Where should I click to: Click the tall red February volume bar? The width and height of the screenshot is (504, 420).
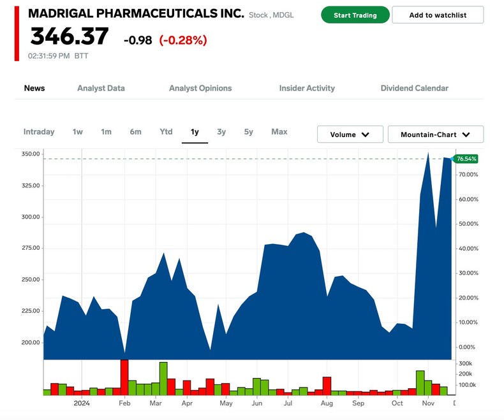124,377
